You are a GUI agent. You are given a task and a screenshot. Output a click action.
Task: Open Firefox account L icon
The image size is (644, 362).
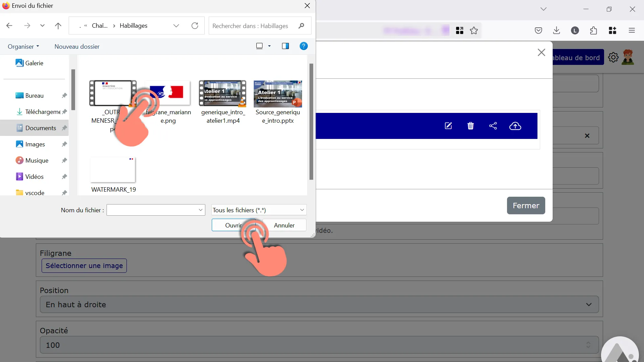tap(575, 31)
